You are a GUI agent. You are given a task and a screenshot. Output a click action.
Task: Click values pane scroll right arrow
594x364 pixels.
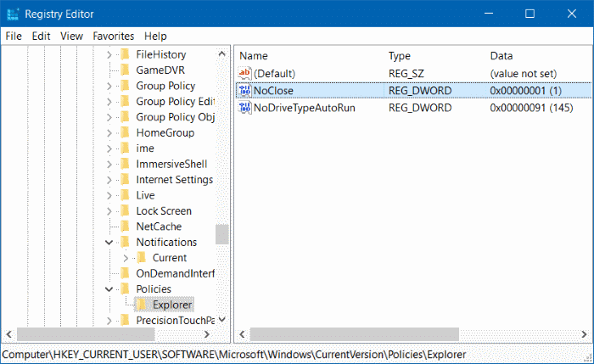(x=584, y=334)
